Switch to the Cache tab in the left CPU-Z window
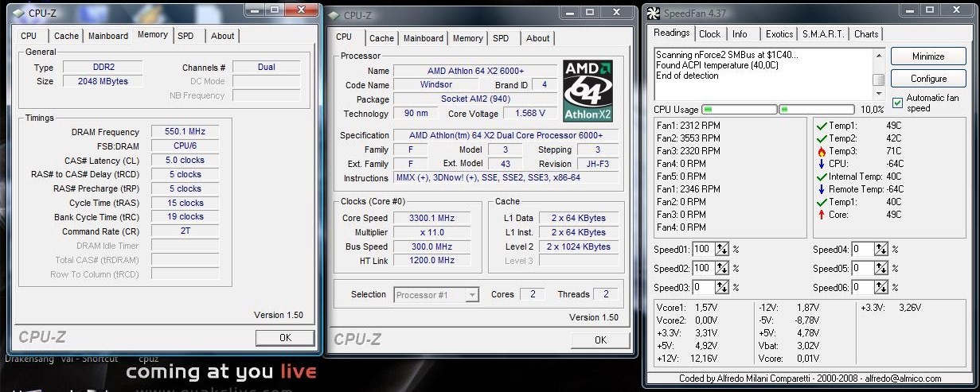980x392 pixels. (66, 36)
